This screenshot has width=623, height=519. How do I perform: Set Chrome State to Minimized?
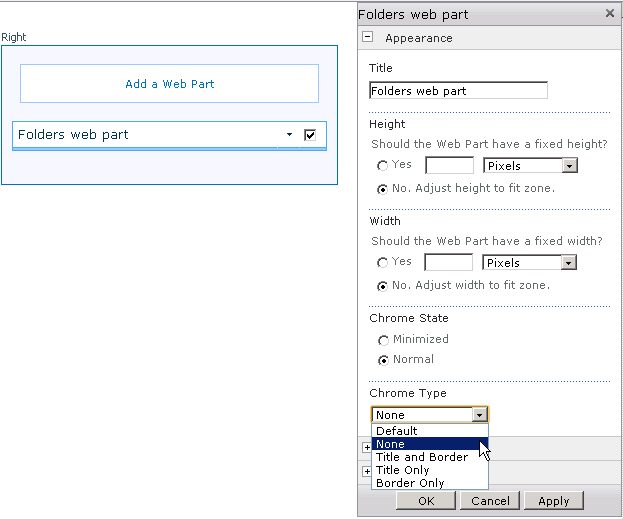coord(383,341)
